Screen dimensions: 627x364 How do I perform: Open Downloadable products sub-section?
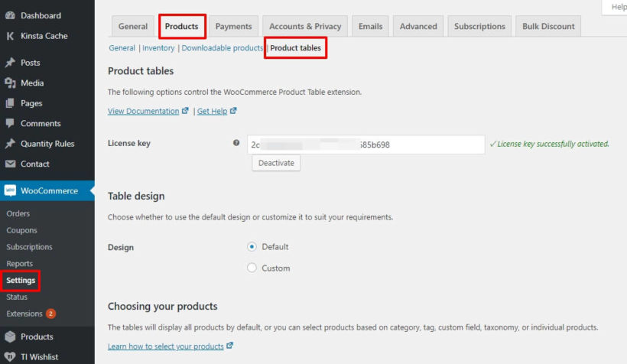click(x=223, y=48)
